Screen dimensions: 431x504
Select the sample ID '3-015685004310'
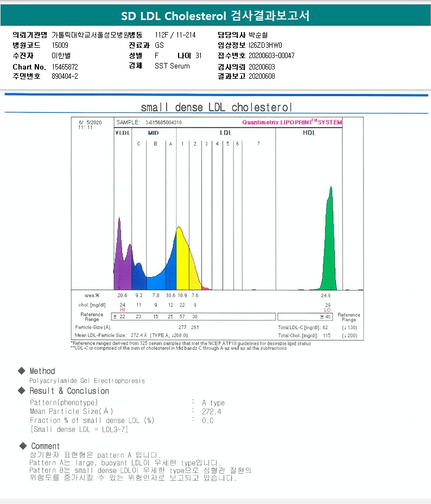tap(163, 122)
